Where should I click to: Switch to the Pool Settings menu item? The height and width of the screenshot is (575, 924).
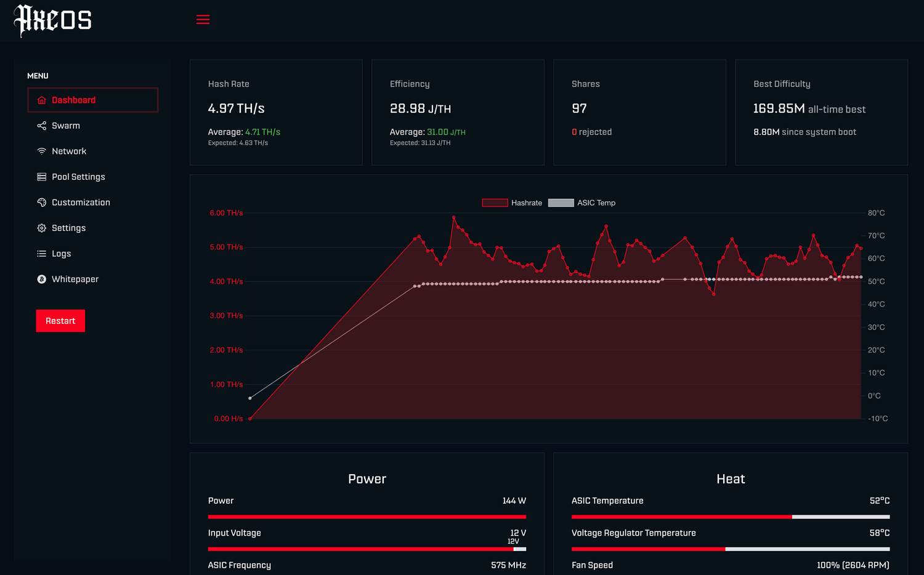coord(78,177)
